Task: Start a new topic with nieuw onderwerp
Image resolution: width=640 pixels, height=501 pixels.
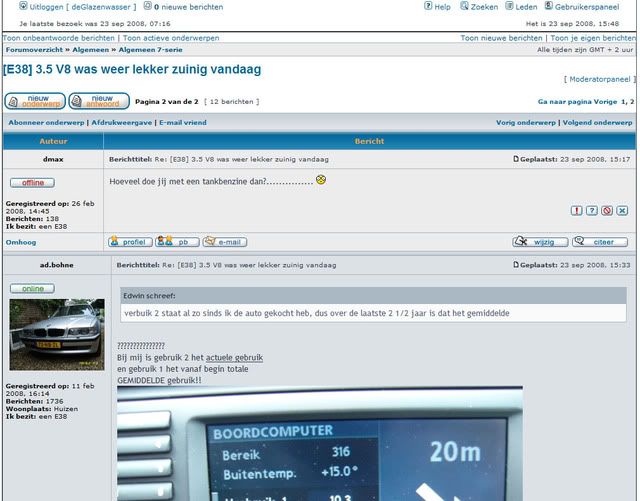Action: click(x=35, y=101)
